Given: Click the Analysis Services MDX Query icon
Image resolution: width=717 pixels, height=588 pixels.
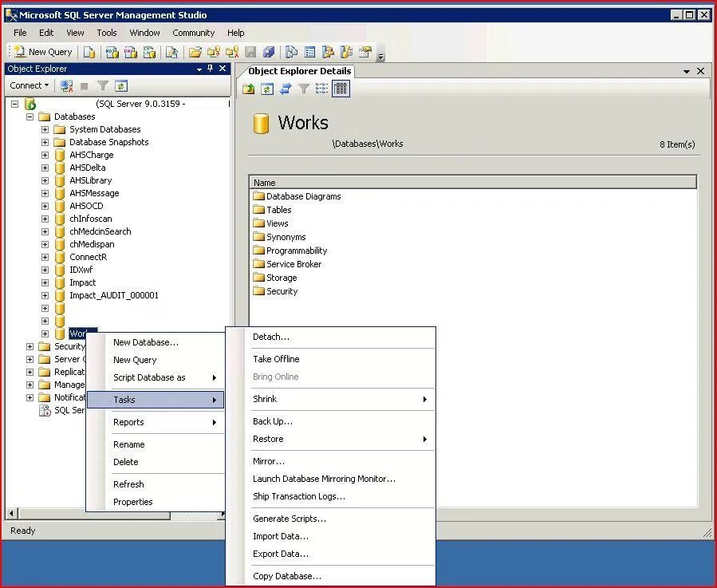Looking at the screenshot, I should pyautogui.click(x=112, y=52).
